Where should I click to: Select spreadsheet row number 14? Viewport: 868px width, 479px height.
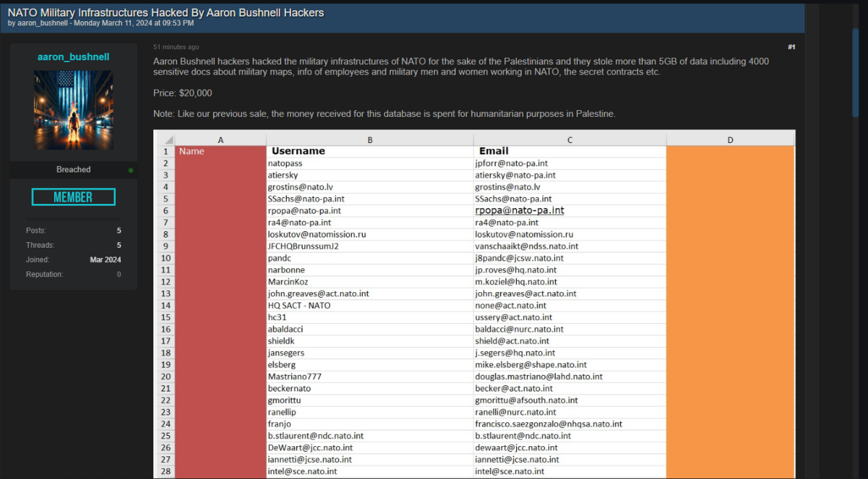(166, 305)
